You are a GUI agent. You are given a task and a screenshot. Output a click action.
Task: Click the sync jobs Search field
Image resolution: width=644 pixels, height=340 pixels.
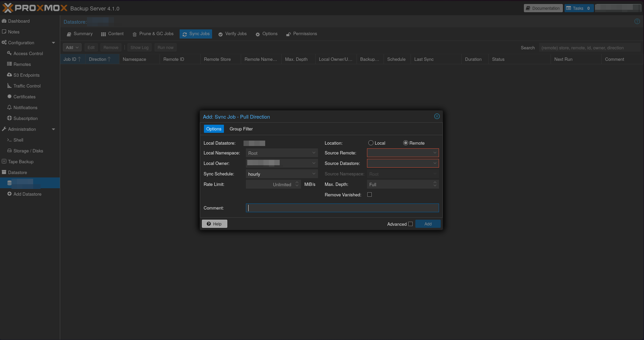[590, 48]
